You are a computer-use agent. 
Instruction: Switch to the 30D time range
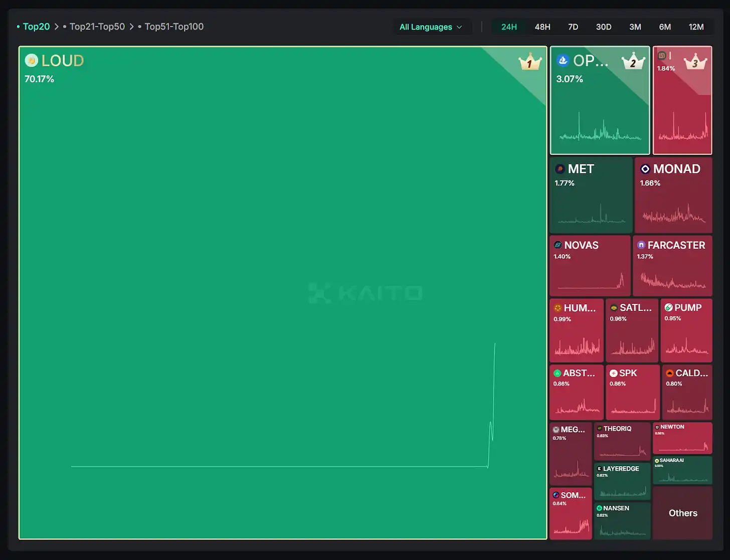point(604,27)
